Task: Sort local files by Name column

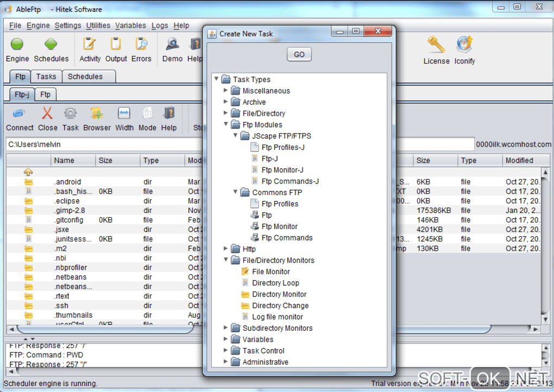Action: (73, 160)
